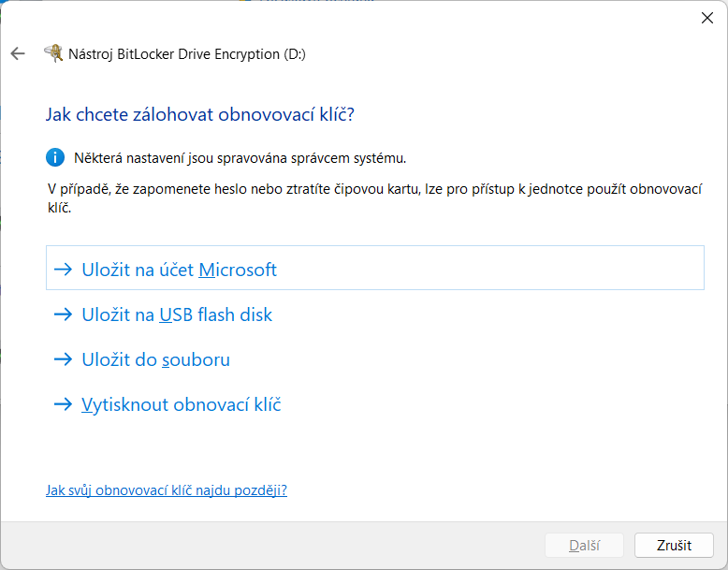The width and height of the screenshot is (728, 570).
Task: Click the Zrušit button
Action: pyautogui.click(x=674, y=545)
